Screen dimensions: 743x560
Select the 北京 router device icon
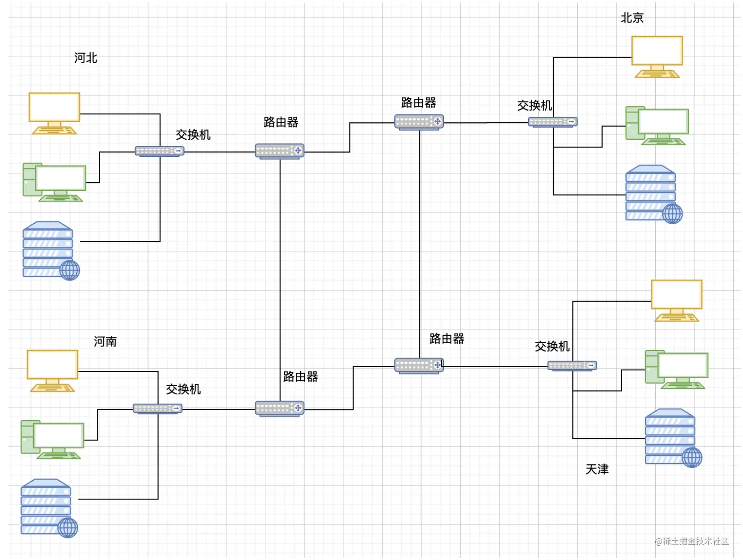pos(419,122)
